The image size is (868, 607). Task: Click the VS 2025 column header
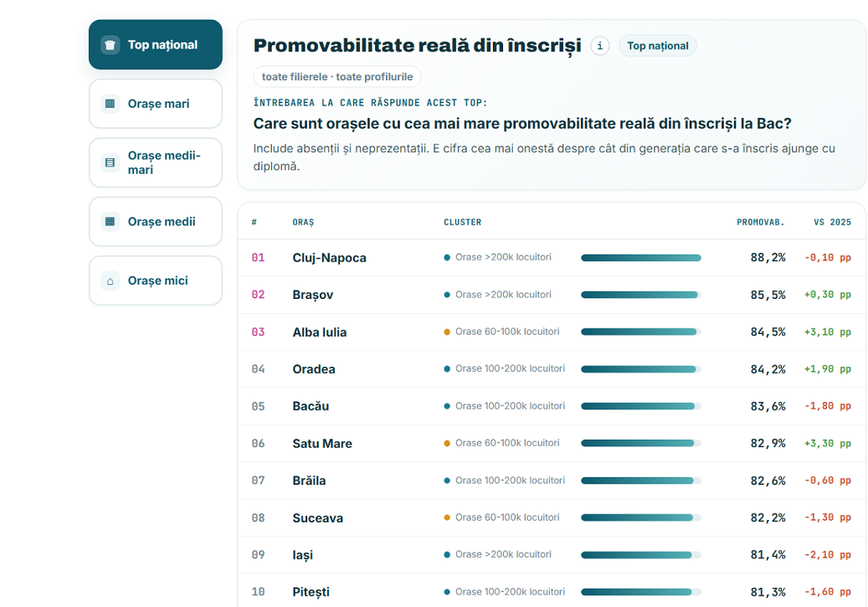pos(832,222)
